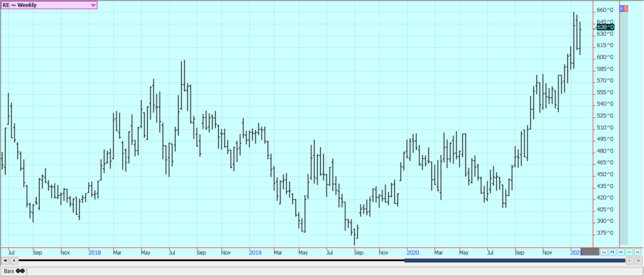
Task: Click the 2020 year label on time axis
Action: [x=413, y=253]
